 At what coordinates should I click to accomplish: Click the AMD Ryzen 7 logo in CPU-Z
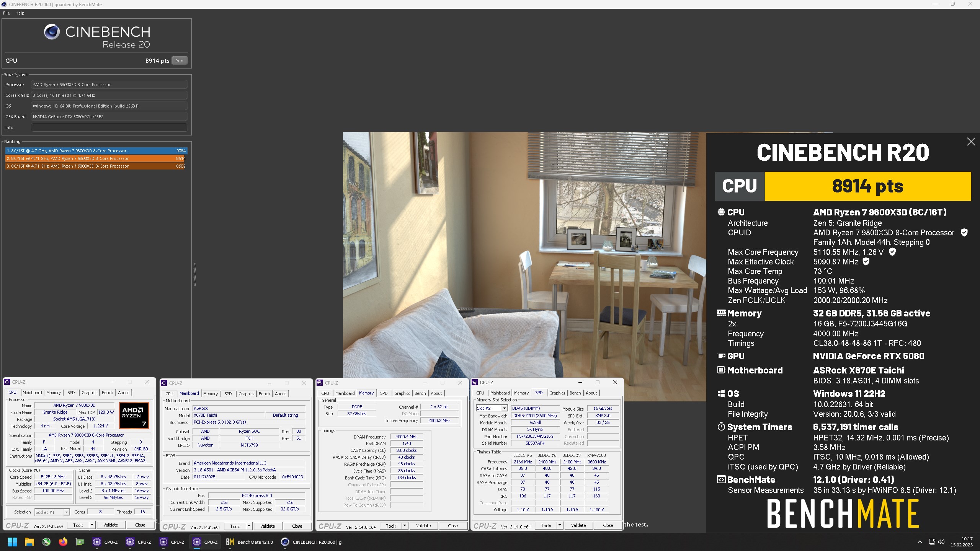[x=134, y=415]
